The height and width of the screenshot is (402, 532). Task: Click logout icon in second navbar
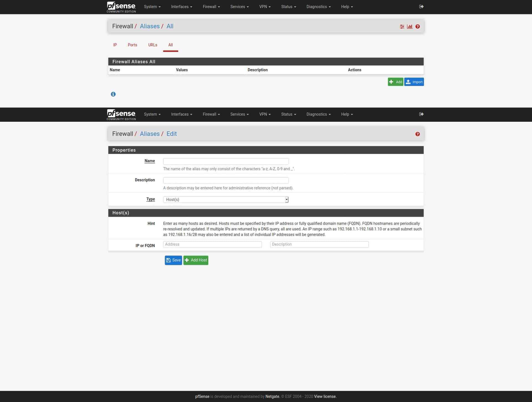421,114
